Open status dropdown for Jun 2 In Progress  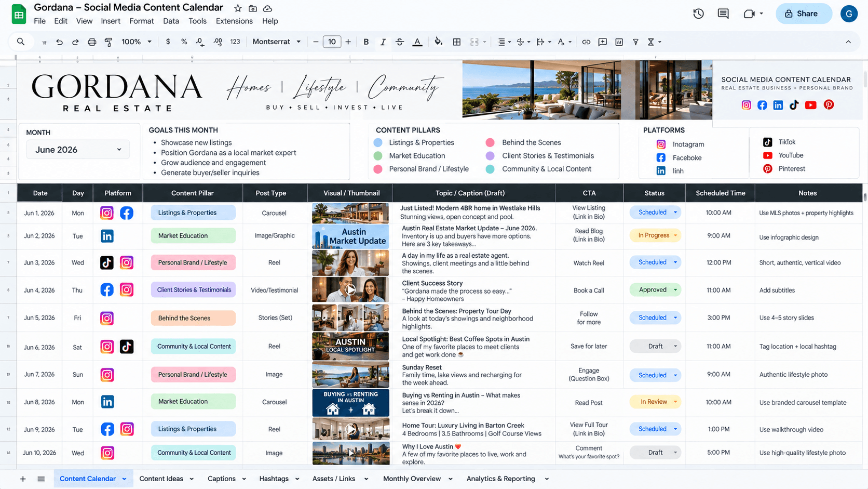(655, 235)
